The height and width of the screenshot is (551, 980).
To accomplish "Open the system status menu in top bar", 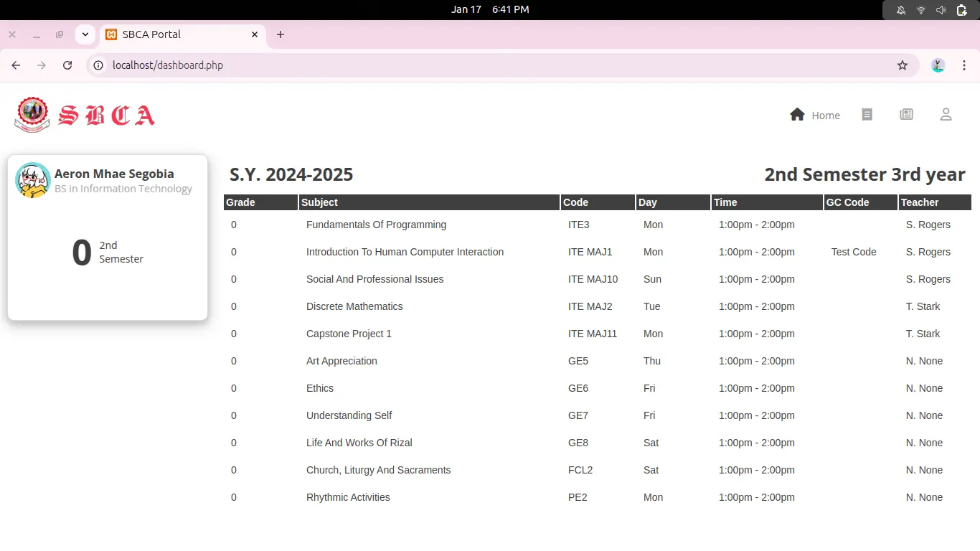I will point(930,10).
